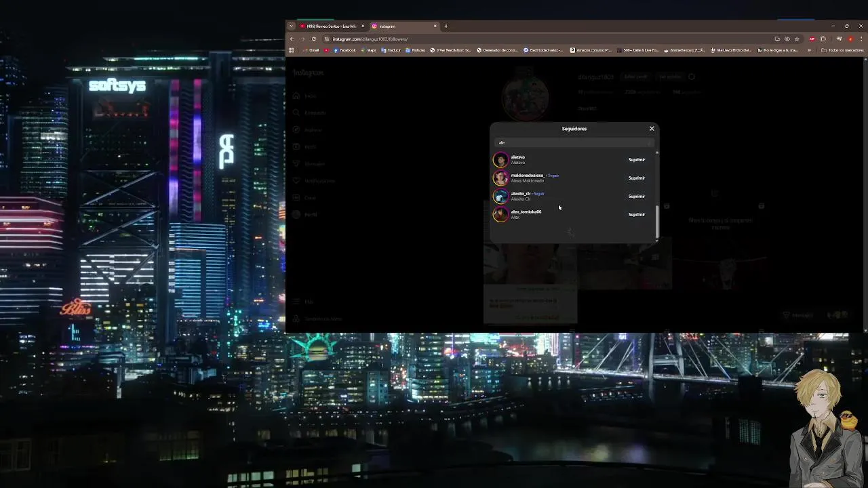The height and width of the screenshot is (488, 868).
Task: Open the Chrome profile avatar
Action: coord(850,39)
